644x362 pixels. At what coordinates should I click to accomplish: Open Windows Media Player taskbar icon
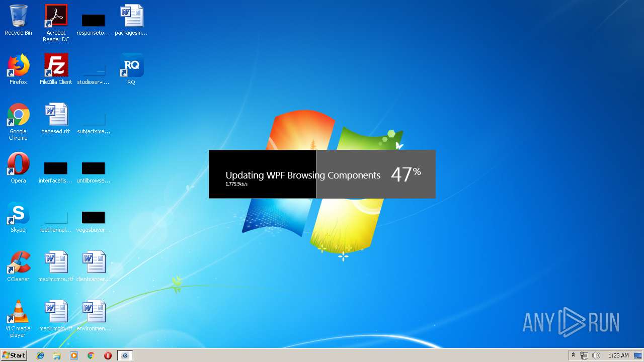[x=74, y=355]
